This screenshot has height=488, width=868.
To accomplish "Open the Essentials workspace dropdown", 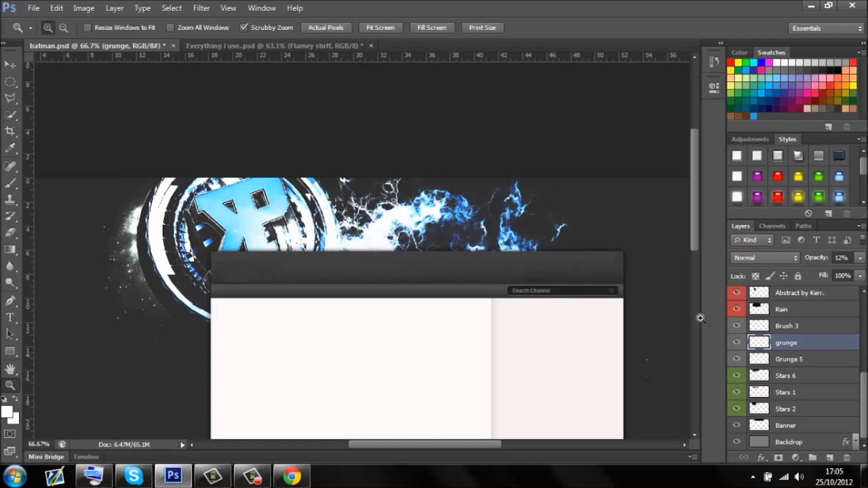I will [827, 28].
